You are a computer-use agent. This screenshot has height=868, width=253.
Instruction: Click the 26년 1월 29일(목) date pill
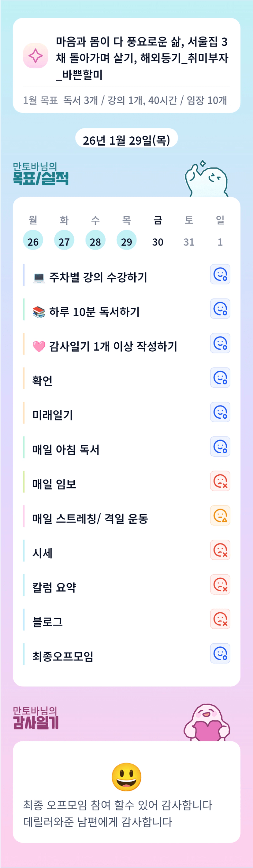tap(126, 139)
